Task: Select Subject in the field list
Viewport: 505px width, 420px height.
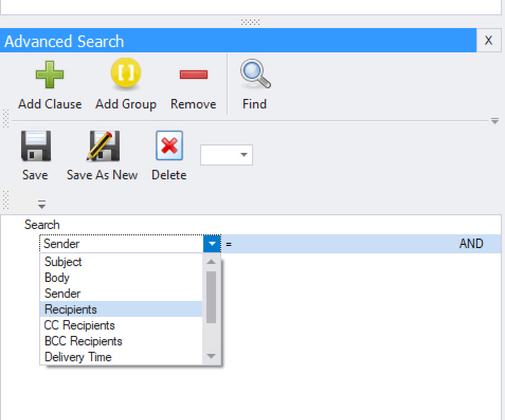Action: pyautogui.click(x=121, y=262)
